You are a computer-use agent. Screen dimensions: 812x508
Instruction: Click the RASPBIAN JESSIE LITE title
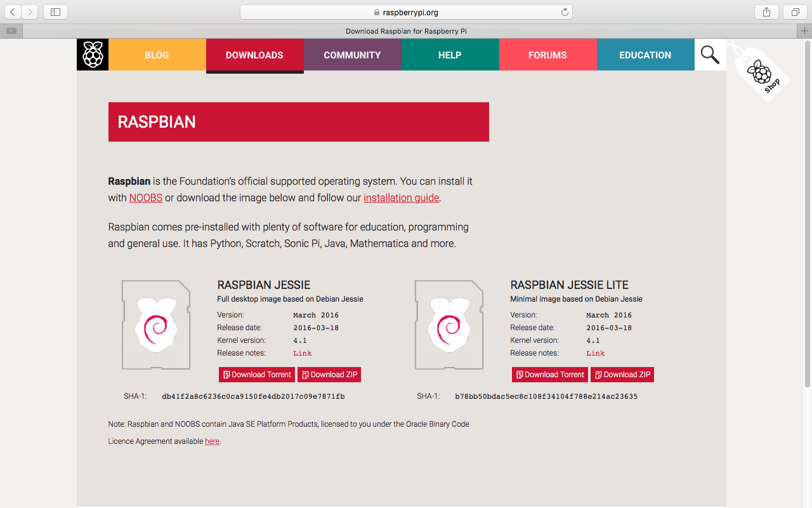(x=570, y=285)
